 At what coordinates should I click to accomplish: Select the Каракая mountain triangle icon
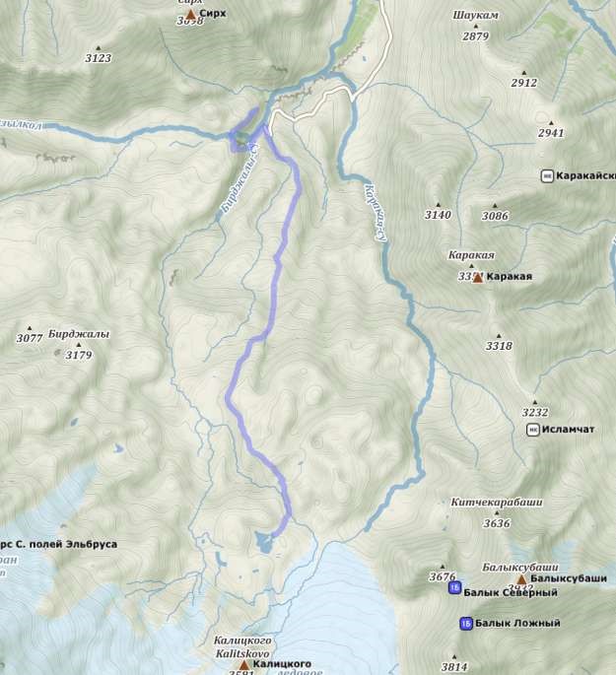478,278
